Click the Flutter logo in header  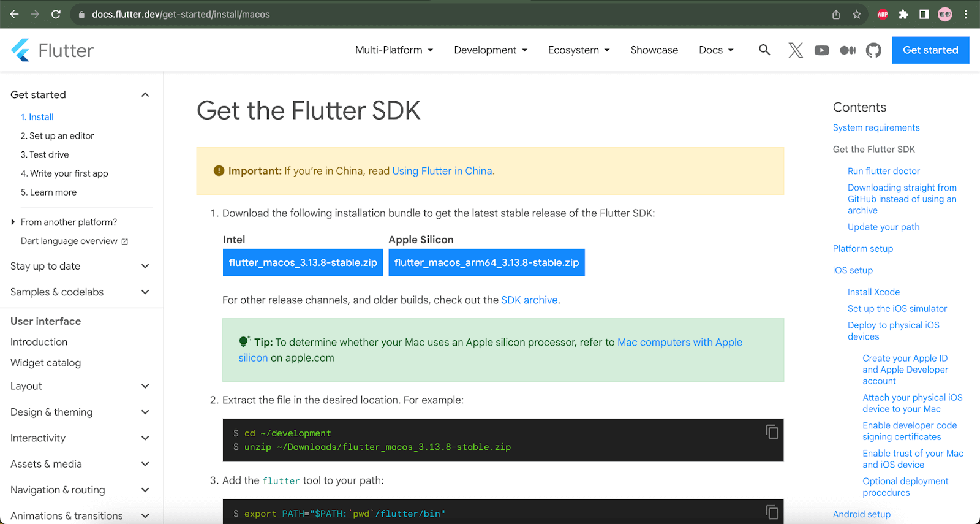pos(52,50)
